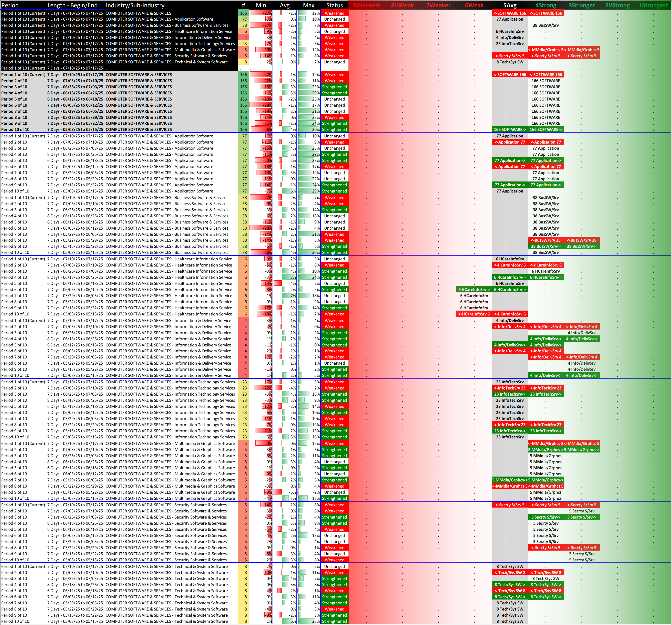Click red '<-BusSW/Srv 38' cell in 3Stronger column
The image size is (672, 625).
click(x=581, y=240)
